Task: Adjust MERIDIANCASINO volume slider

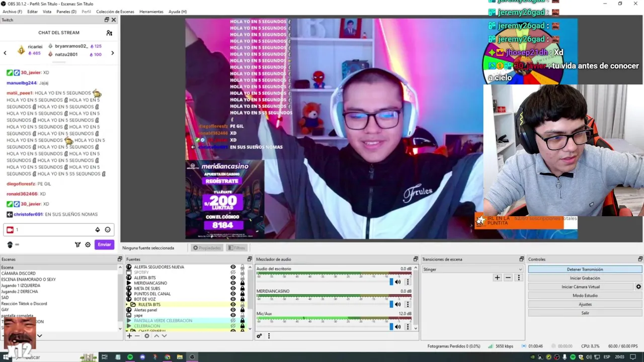Action: tap(391, 304)
